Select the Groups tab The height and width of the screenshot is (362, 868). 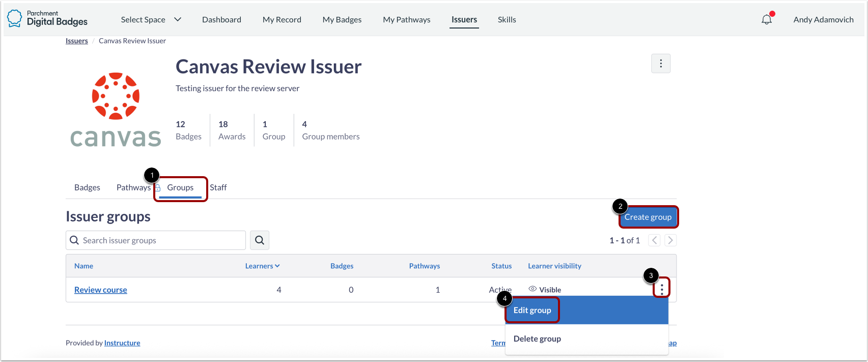pos(180,188)
